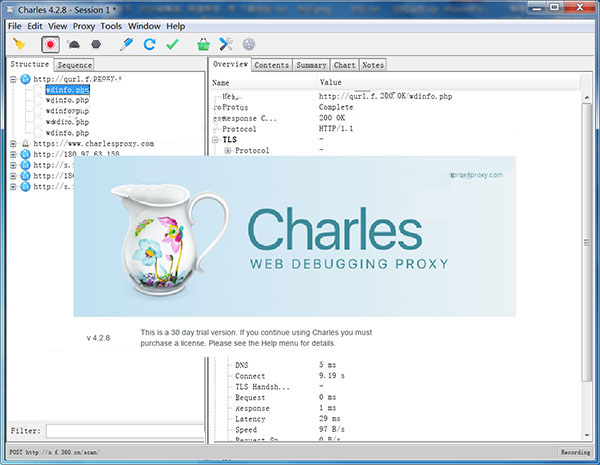600x465 pixels.
Task: Click the scroll down arrow in Overview
Action: pyautogui.click(x=587, y=435)
